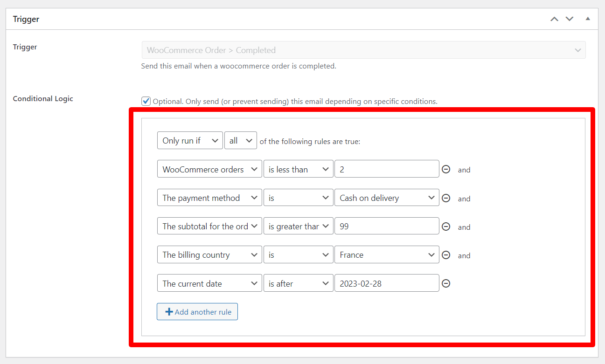Click the date field showing 2023-02-28

tap(386, 283)
